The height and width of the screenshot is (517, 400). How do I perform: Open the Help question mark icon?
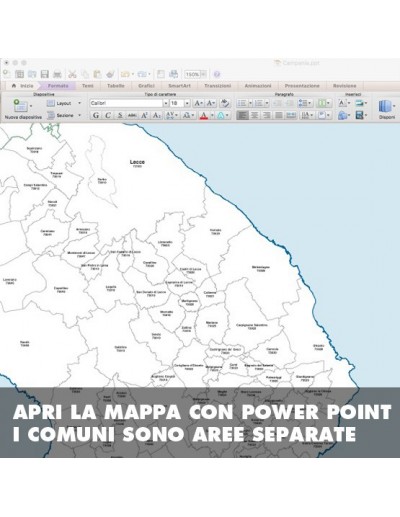pos(217,74)
